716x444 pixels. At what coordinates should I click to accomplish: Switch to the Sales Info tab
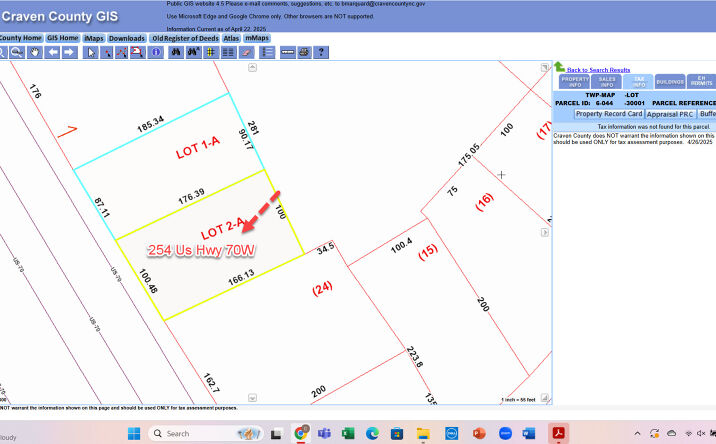pos(606,82)
